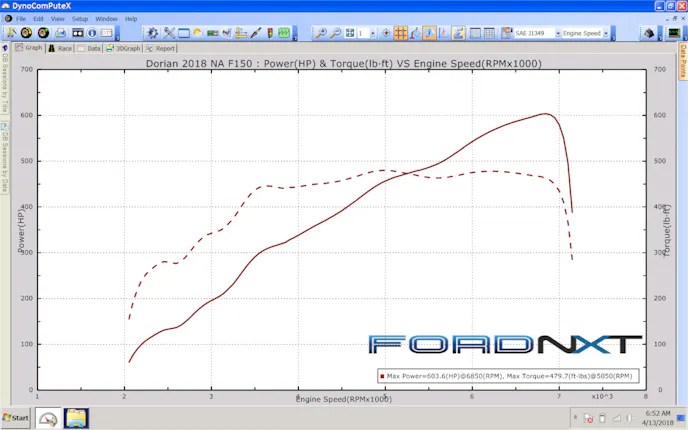Switch to the 3DGraph tab
688x430 pixels.
click(x=123, y=47)
